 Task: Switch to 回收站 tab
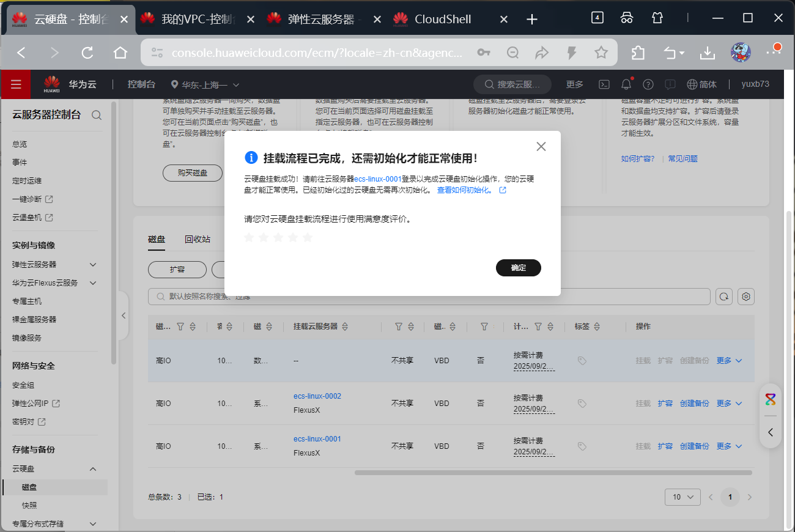point(198,239)
